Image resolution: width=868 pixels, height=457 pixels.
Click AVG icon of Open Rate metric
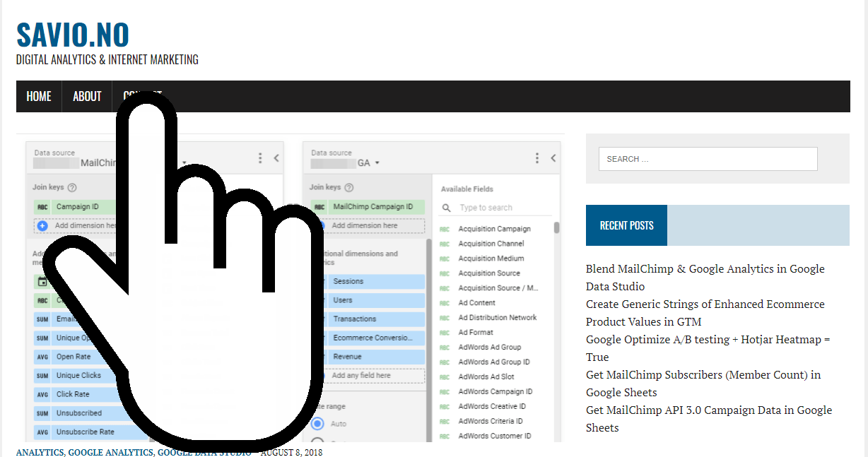coord(42,357)
